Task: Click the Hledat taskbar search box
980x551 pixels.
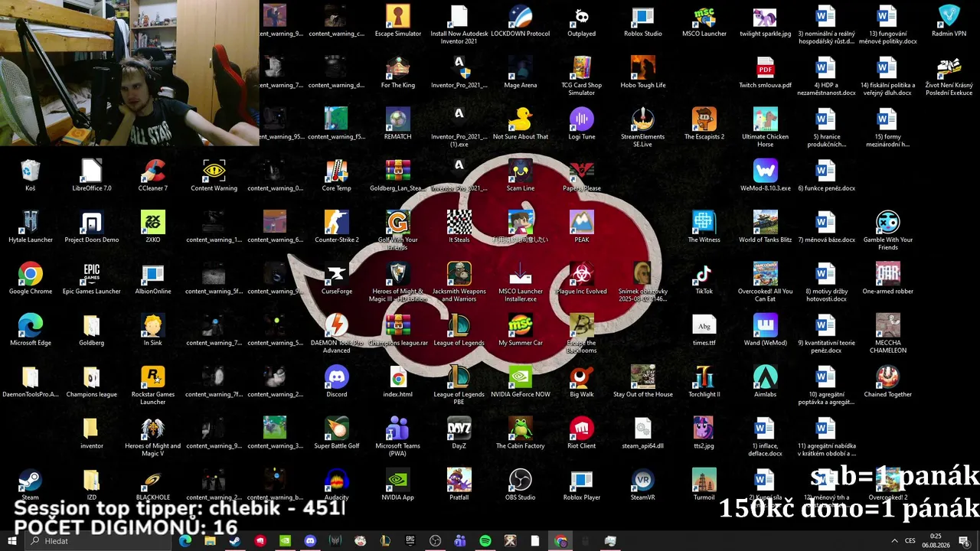Action: point(100,540)
